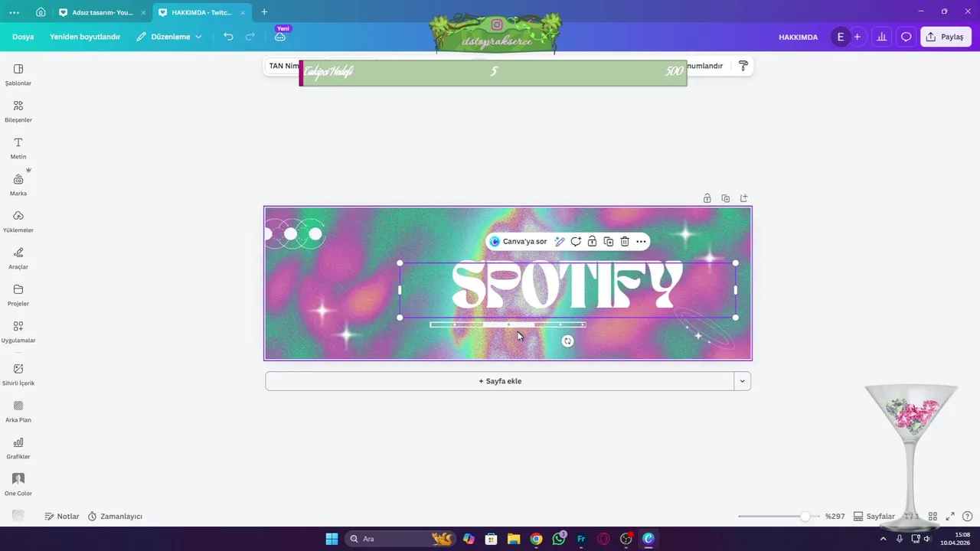
Task: Open the Grafikler charts panel
Action: coord(18,448)
